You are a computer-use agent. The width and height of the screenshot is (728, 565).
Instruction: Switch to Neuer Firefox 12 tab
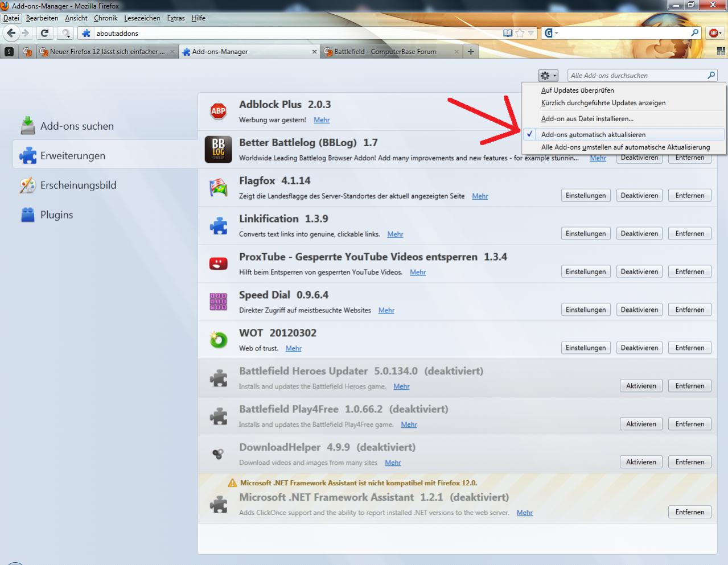tap(108, 52)
